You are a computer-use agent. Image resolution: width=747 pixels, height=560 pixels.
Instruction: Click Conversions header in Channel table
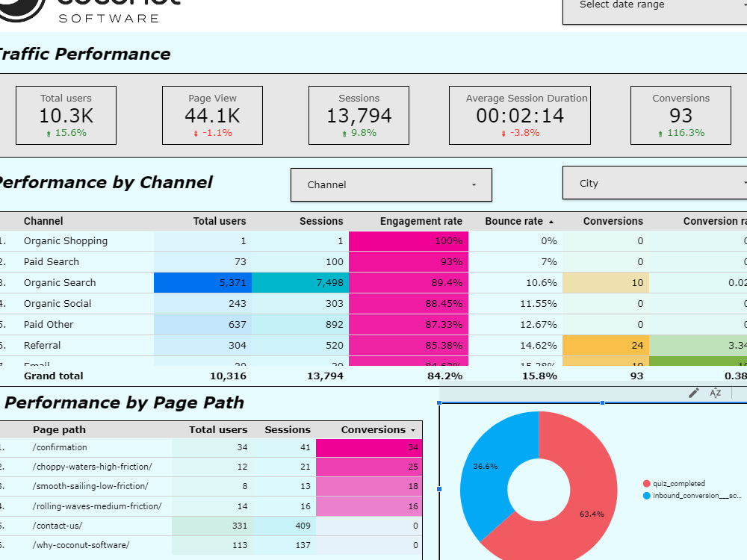click(x=613, y=221)
